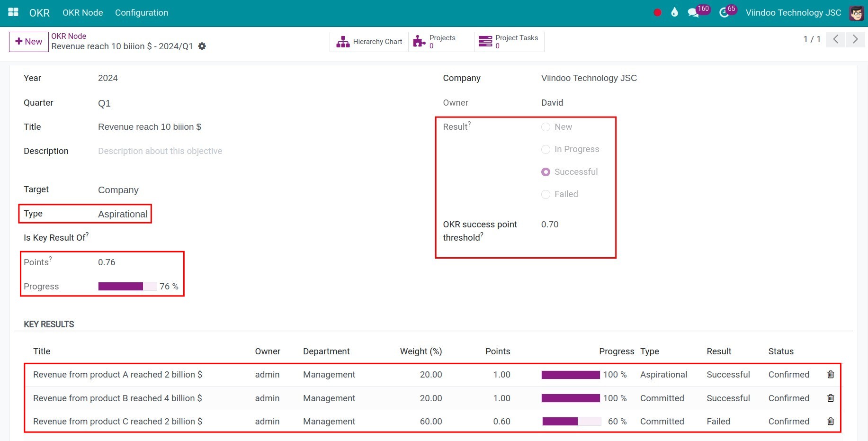Delete key result for product C
The width and height of the screenshot is (868, 441).
pos(830,421)
